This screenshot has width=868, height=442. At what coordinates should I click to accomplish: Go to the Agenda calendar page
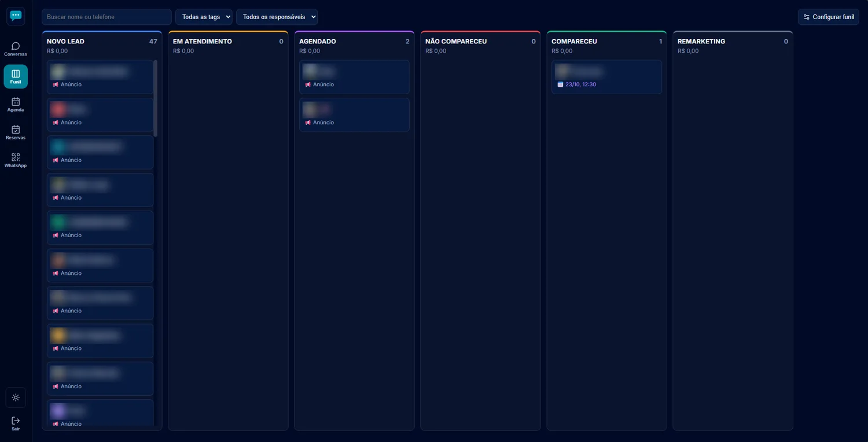[16, 105]
